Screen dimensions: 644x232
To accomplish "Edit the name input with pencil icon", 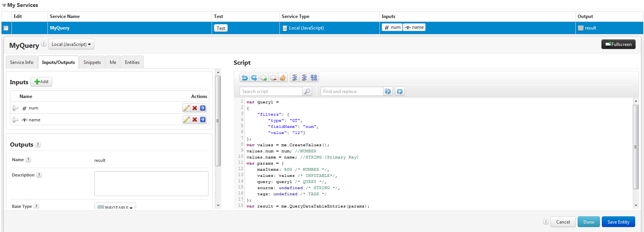I will coord(186,119).
